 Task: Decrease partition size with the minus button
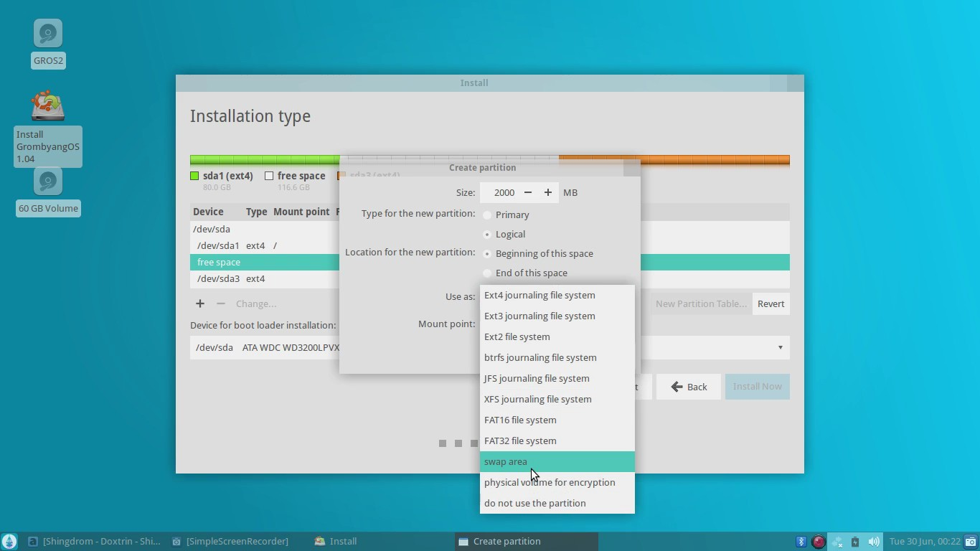coord(528,192)
